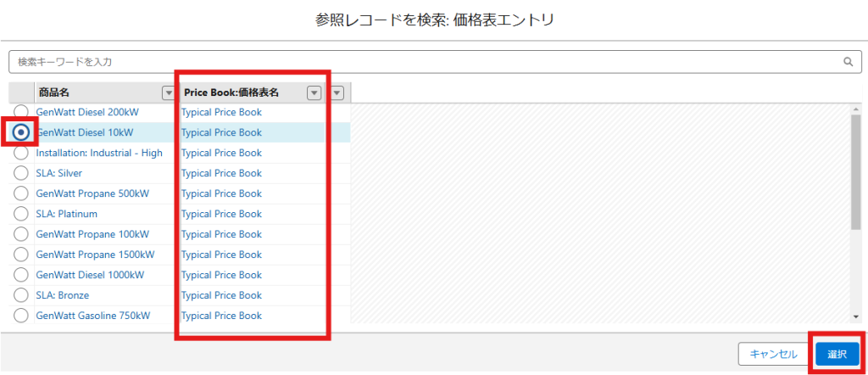Select radio for GenWatt Propane 1500kW
This screenshot has width=868, height=375.
20,255
